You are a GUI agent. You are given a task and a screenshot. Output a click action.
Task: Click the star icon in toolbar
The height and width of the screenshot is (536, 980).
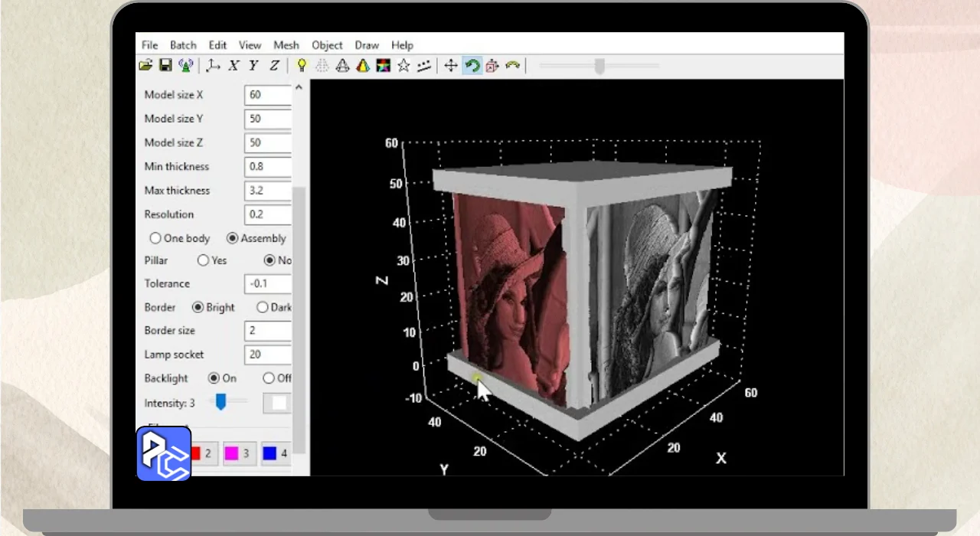click(403, 66)
